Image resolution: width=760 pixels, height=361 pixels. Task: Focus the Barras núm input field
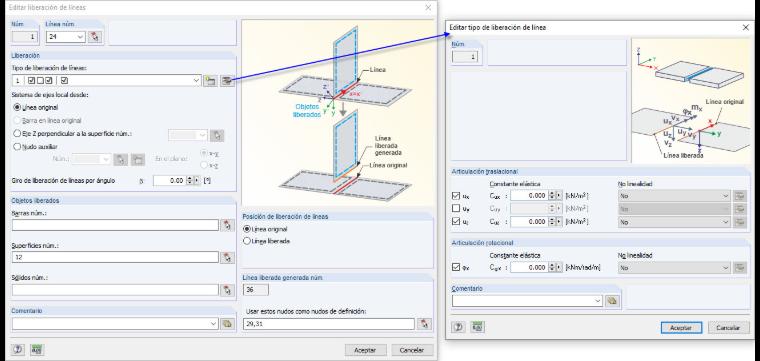[115, 225]
